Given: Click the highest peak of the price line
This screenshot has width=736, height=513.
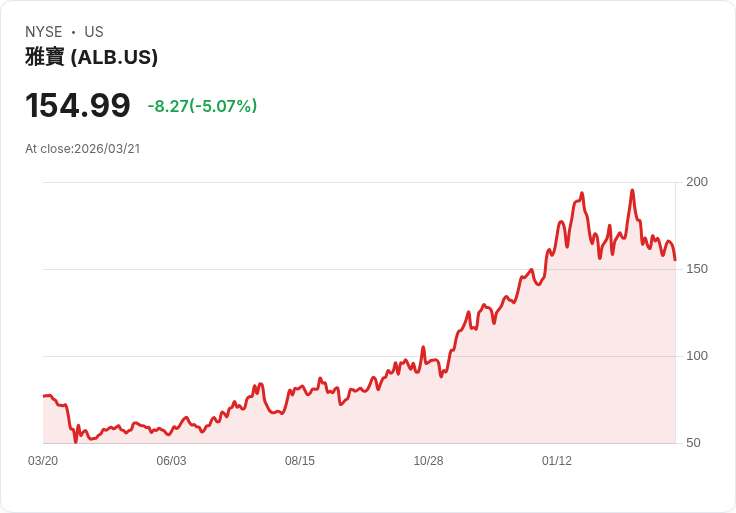Looking at the screenshot, I should click(632, 191).
